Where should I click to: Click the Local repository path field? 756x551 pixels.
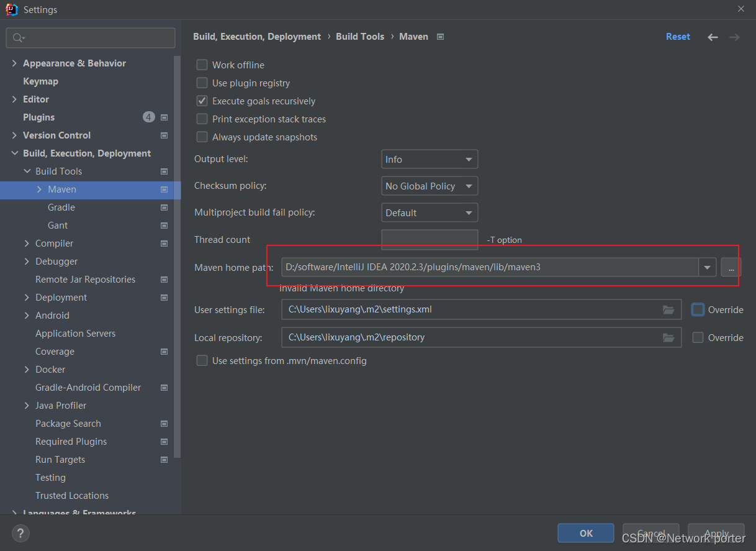click(x=481, y=337)
